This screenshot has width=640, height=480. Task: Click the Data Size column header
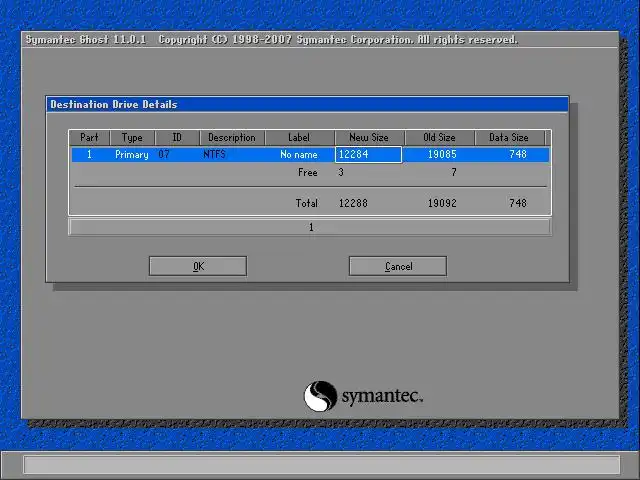509,138
